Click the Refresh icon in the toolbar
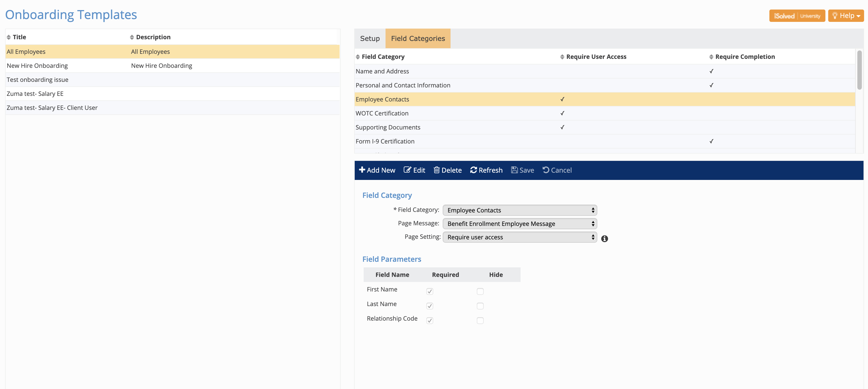The height and width of the screenshot is (389, 868). tap(473, 170)
